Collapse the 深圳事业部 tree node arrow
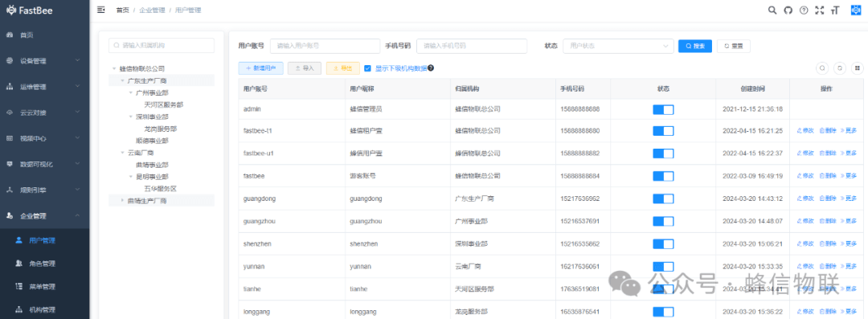 click(131, 117)
